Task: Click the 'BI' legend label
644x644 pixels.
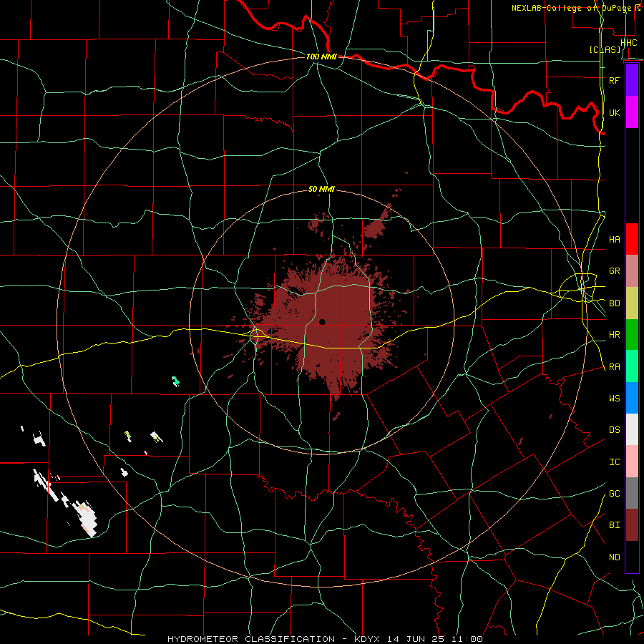Action: tap(614, 525)
